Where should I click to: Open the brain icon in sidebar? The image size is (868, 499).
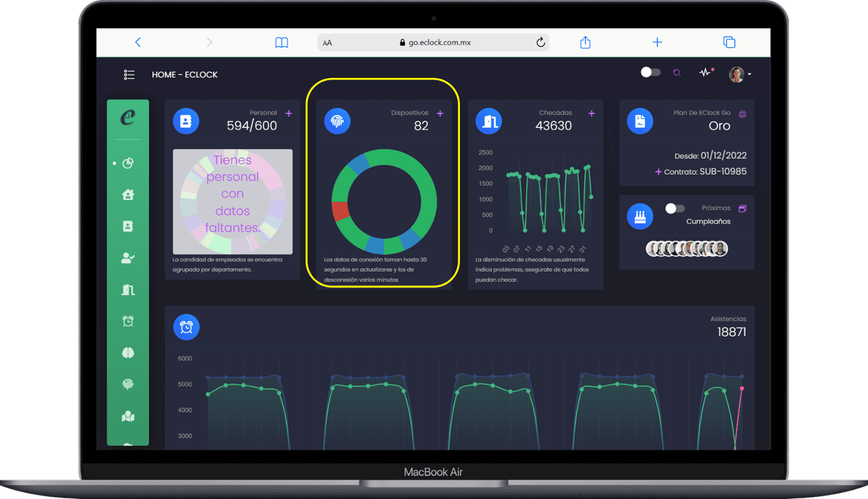(x=128, y=353)
